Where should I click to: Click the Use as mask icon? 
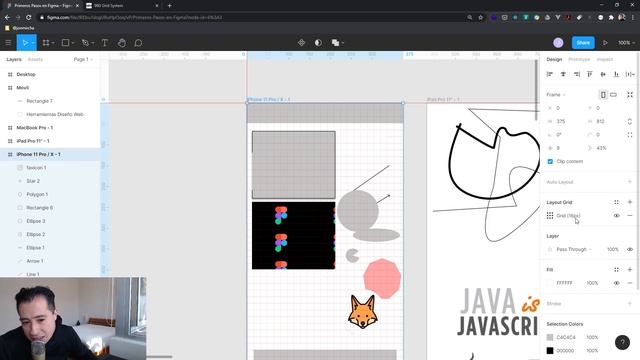click(x=318, y=42)
